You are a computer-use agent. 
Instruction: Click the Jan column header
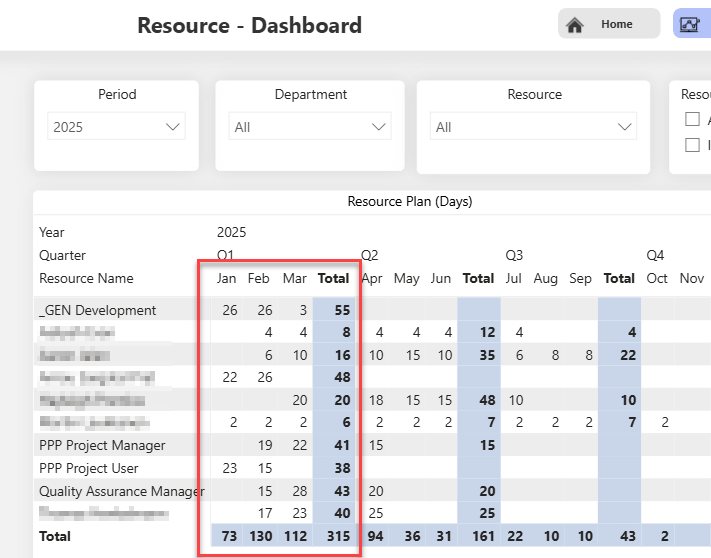tap(226, 278)
